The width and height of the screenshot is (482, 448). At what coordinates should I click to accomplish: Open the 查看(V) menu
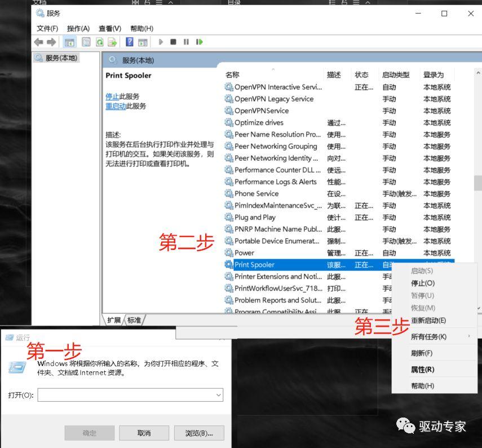click(110, 28)
